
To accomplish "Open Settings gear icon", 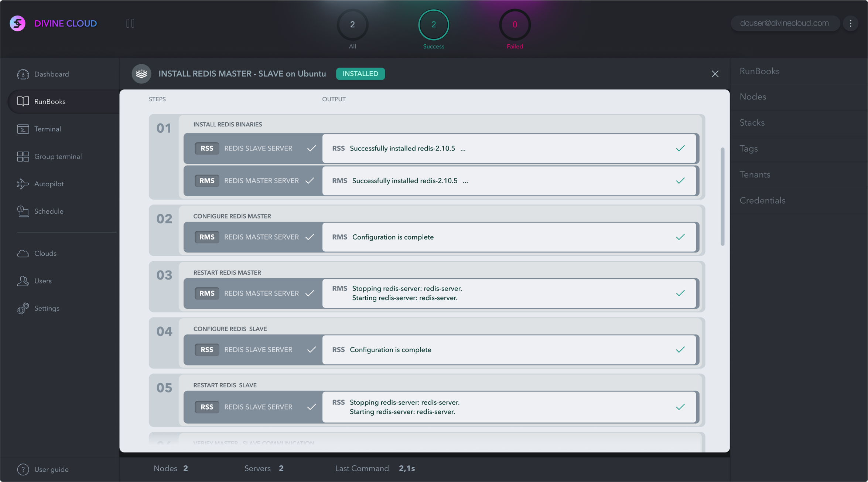I will 23,308.
